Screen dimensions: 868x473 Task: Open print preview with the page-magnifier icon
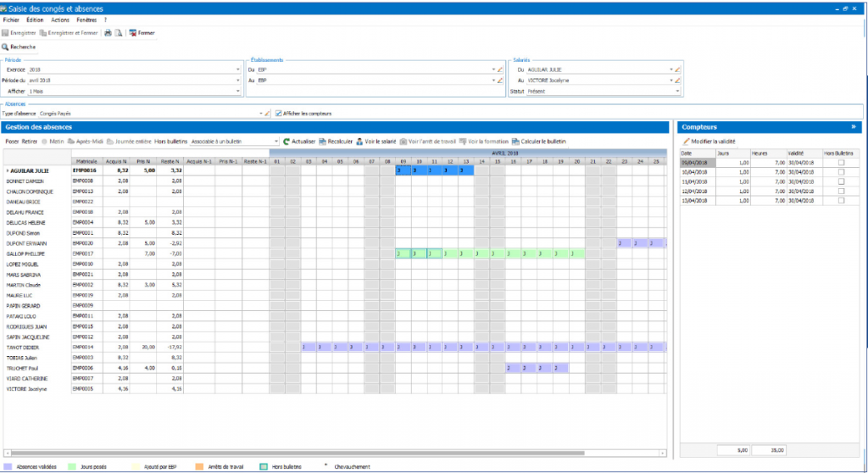[x=119, y=33]
